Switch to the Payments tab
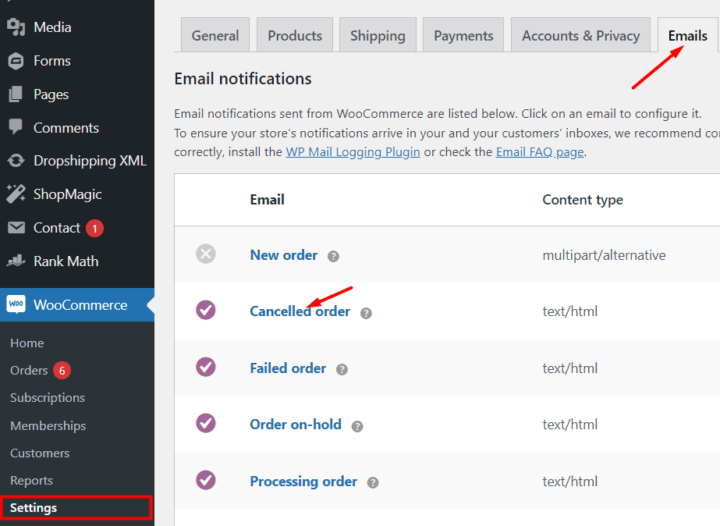720x526 pixels. [463, 35]
